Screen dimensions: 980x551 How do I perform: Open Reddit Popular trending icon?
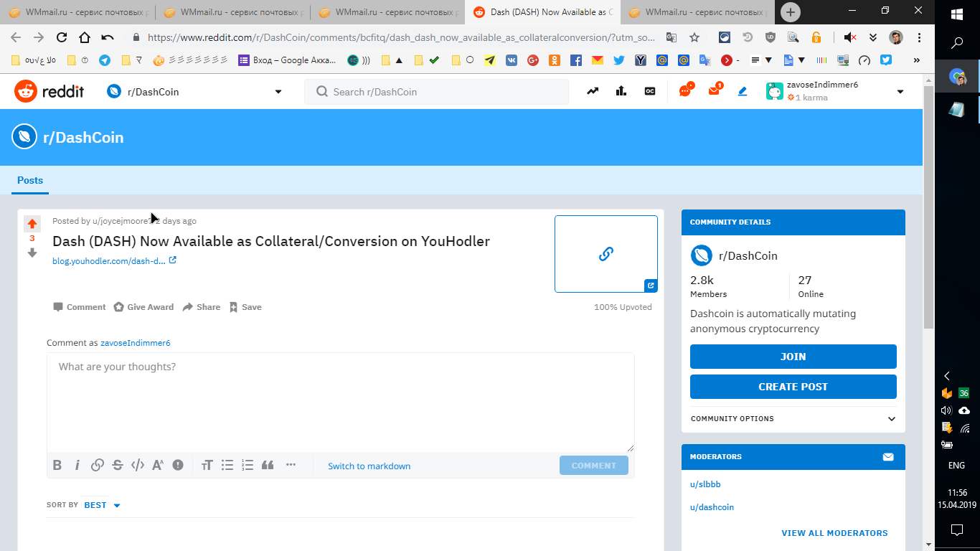(x=593, y=91)
